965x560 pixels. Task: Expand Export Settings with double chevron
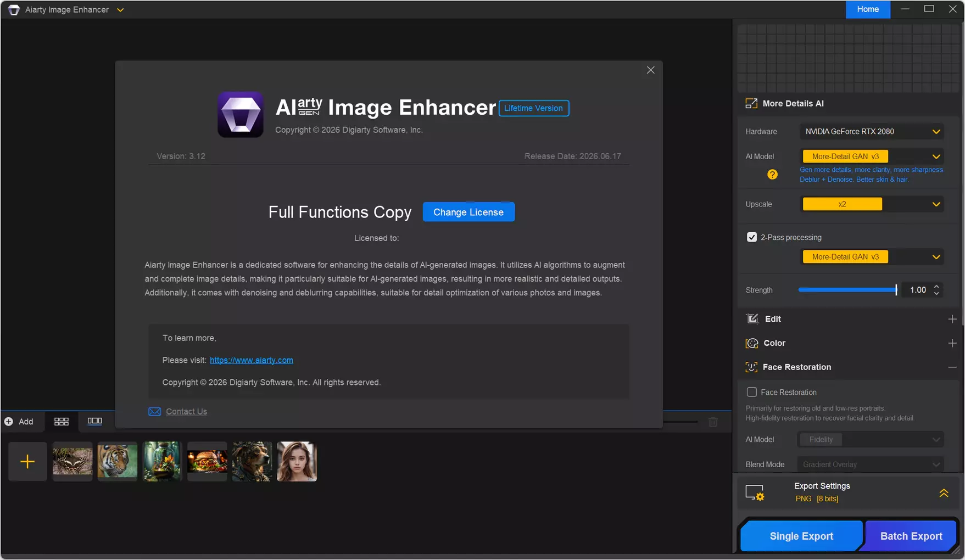(944, 493)
